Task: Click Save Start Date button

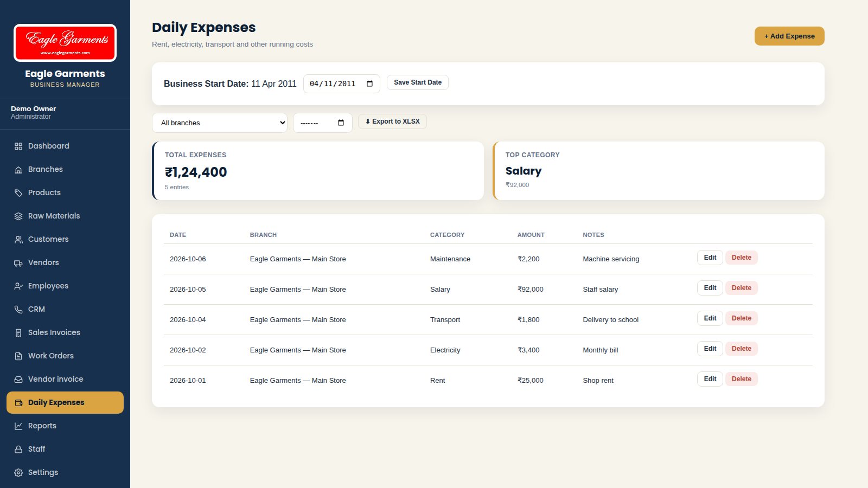Action: point(418,82)
